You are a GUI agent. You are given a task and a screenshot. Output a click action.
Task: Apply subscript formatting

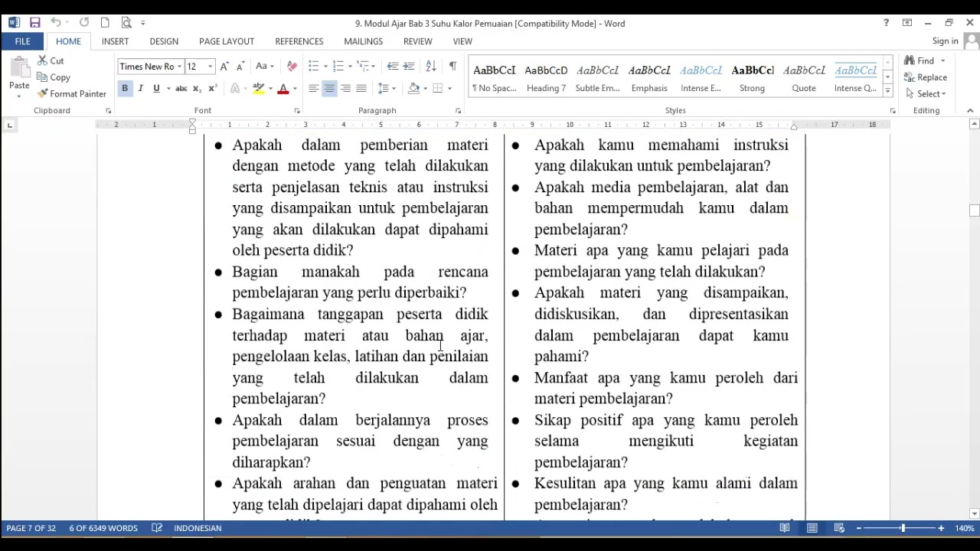click(x=197, y=89)
